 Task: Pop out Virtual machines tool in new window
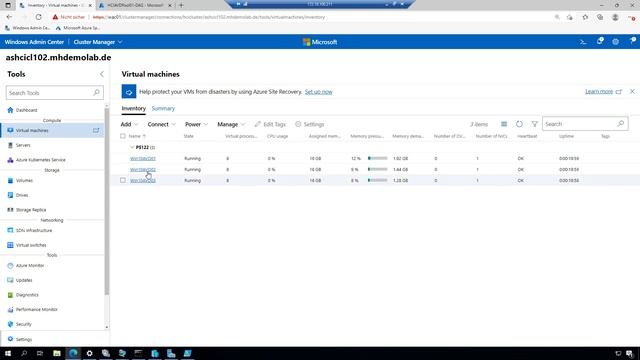(x=96, y=131)
